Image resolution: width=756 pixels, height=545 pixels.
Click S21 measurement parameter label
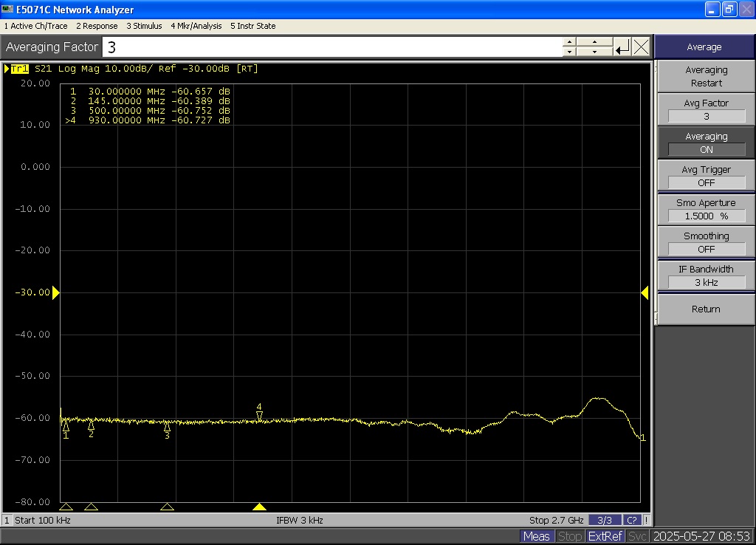(x=43, y=69)
